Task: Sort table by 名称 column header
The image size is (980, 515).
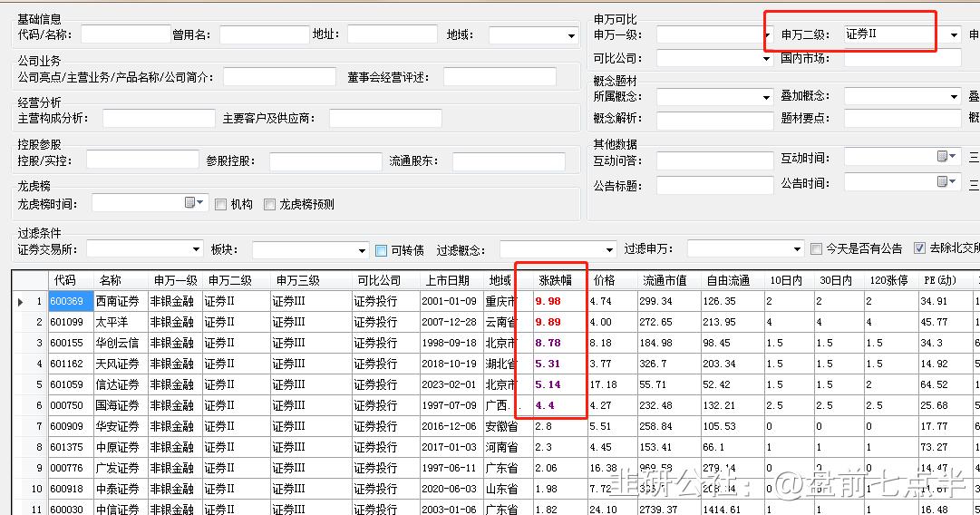Action: [120, 281]
